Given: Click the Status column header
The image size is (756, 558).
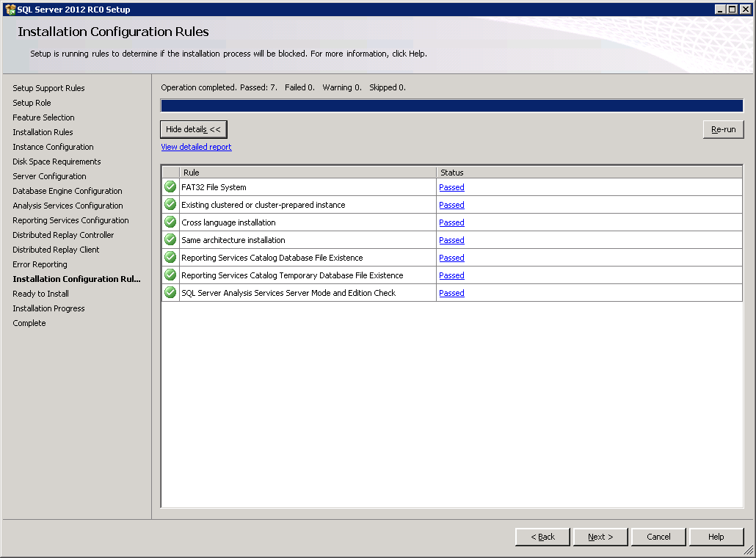Looking at the screenshot, I should (589, 173).
